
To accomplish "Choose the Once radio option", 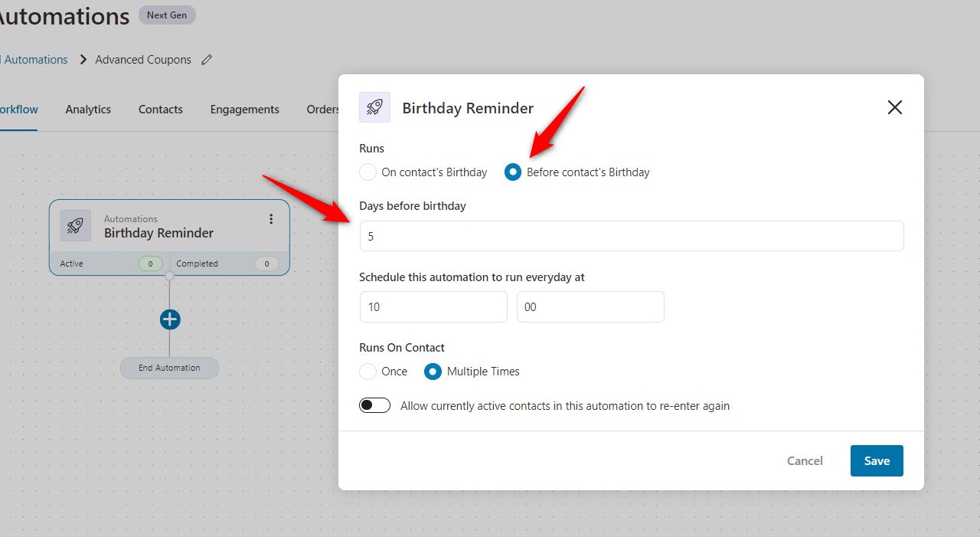I will coord(368,372).
